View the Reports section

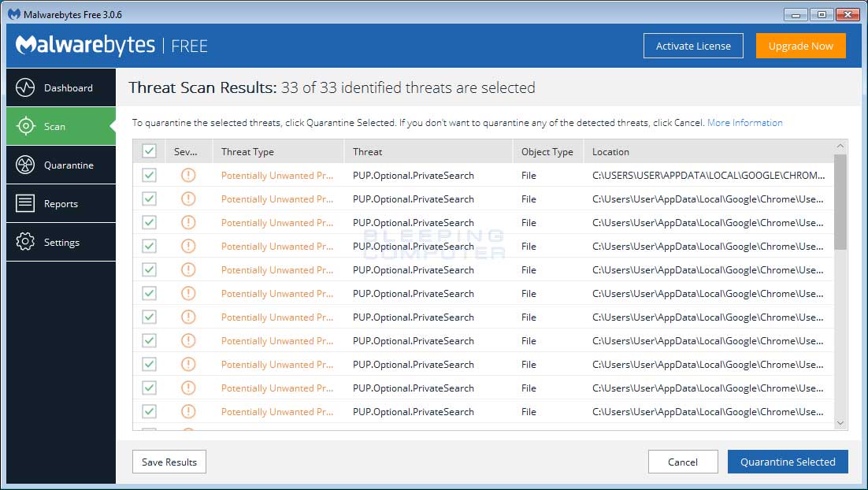pos(61,203)
